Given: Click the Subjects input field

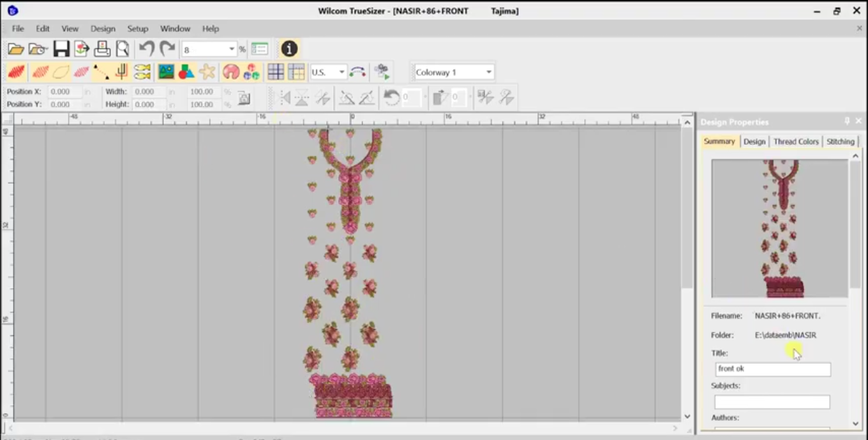Looking at the screenshot, I should click(772, 402).
